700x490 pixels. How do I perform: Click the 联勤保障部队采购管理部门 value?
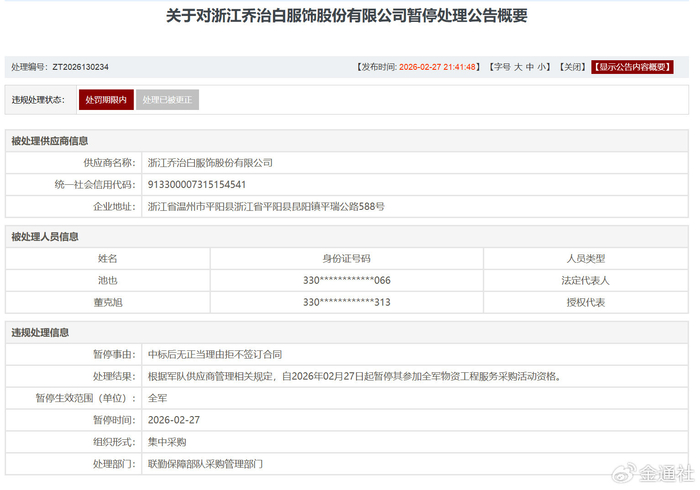[205, 465]
